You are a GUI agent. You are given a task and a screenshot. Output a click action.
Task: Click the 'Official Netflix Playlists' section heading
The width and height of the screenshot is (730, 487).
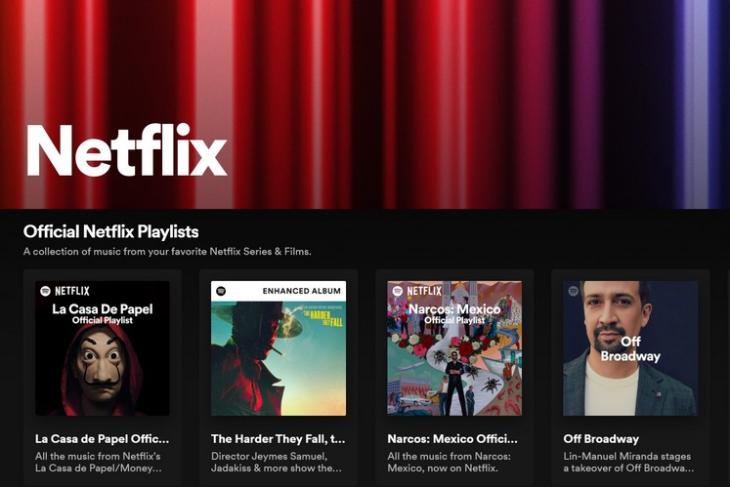click(111, 231)
